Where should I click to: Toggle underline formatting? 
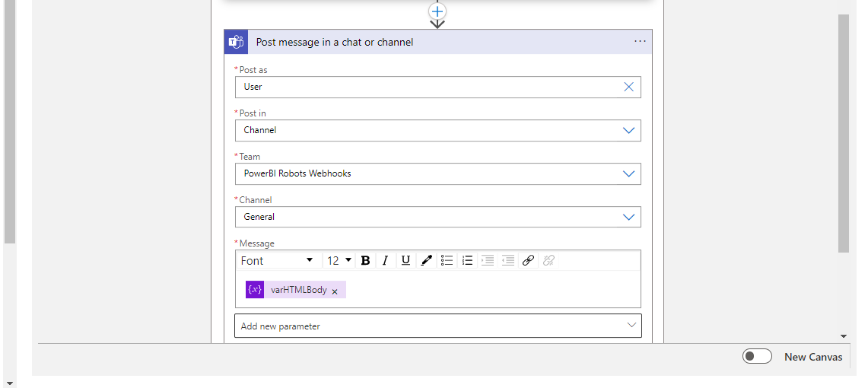(x=405, y=260)
